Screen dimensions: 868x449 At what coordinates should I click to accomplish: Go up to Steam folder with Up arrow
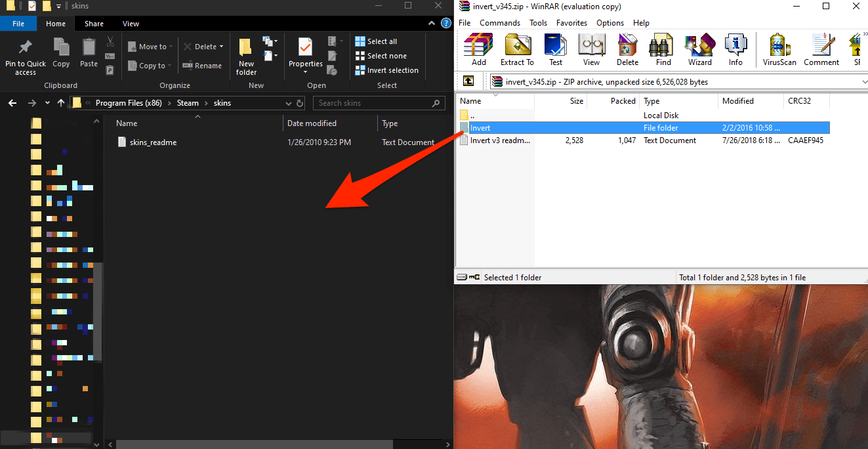(x=61, y=103)
